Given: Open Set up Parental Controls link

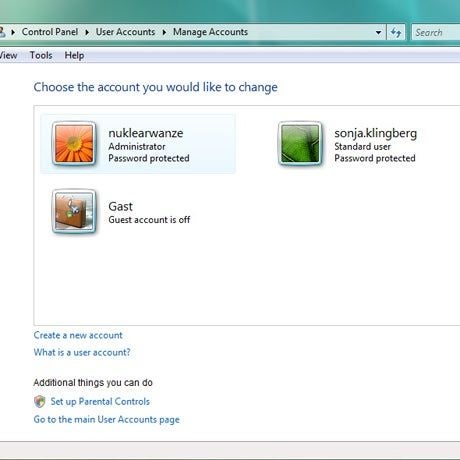Looking at the screenshot, I should pos(100,402).
